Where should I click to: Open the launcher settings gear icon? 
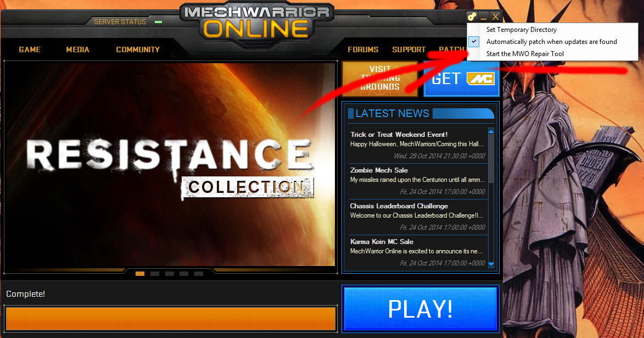pos(472,16)
